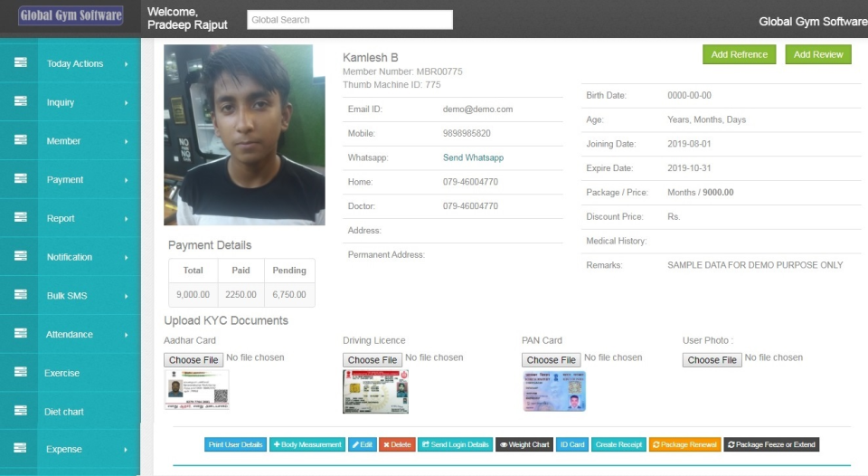The image size is (868, 476).
Task: Open the Today Actions menu
Action: [75, 63]
